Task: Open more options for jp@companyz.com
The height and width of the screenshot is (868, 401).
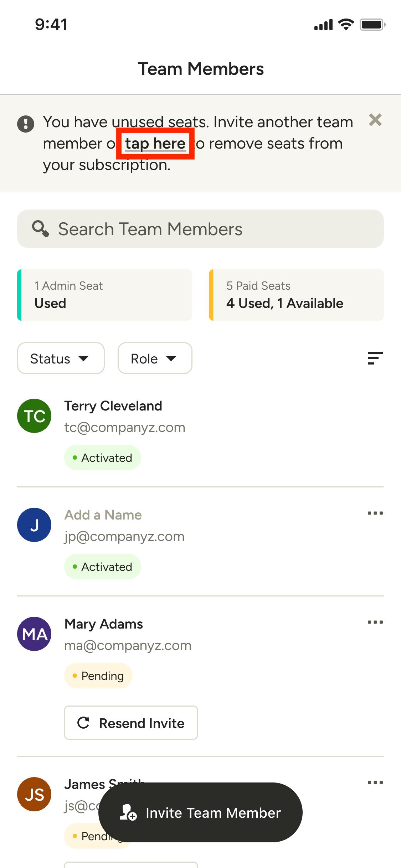Action: coord(375,513)
